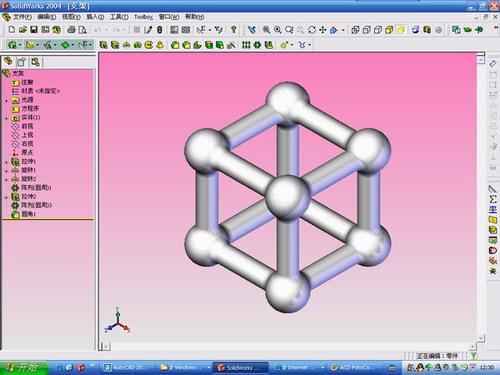This screenshot has width=500, height=375.
Task: Switch to Wireframe display icon
Action: (x=355, y=30)
